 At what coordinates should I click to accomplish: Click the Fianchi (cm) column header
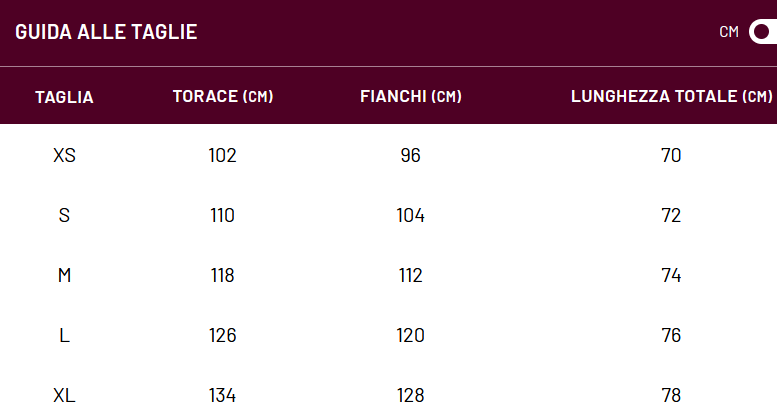[410, 96]
